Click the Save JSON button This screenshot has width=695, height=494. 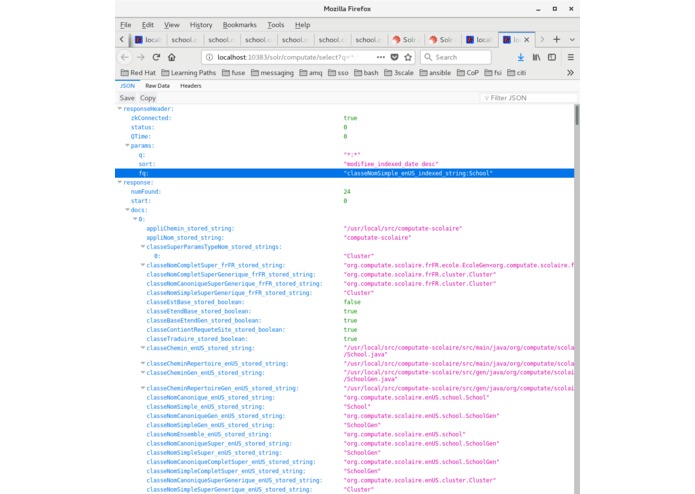pyautogui.click(x=127, y=98)
